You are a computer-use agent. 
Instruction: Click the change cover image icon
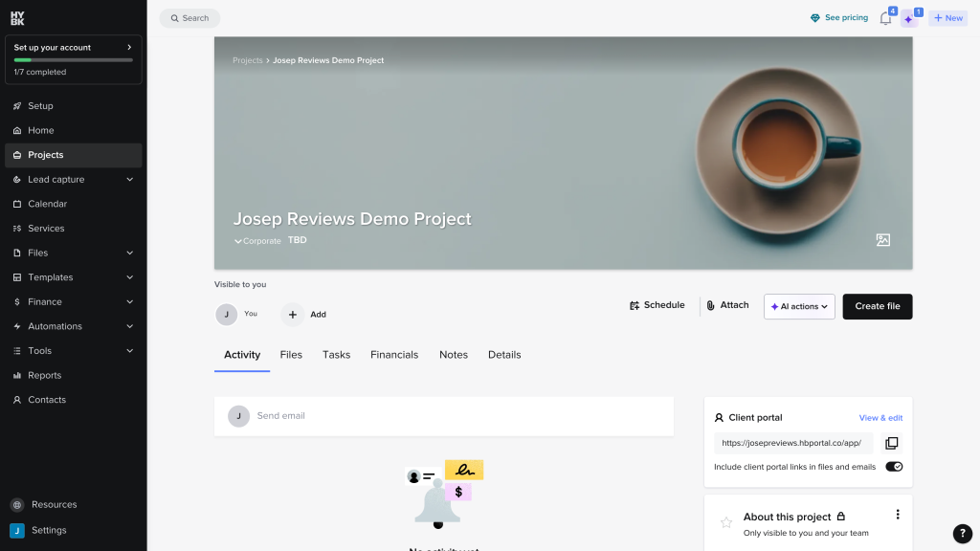[882, 240]
